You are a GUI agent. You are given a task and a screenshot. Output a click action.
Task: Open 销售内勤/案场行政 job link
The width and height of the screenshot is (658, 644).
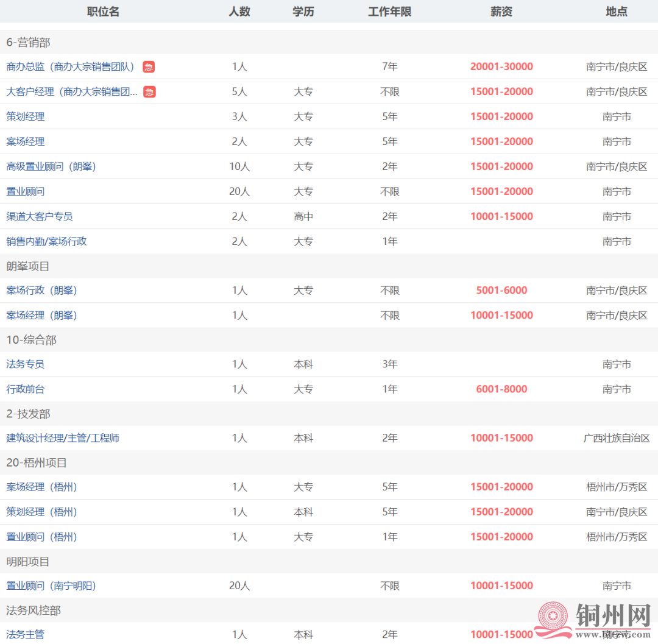click(46, 241)
